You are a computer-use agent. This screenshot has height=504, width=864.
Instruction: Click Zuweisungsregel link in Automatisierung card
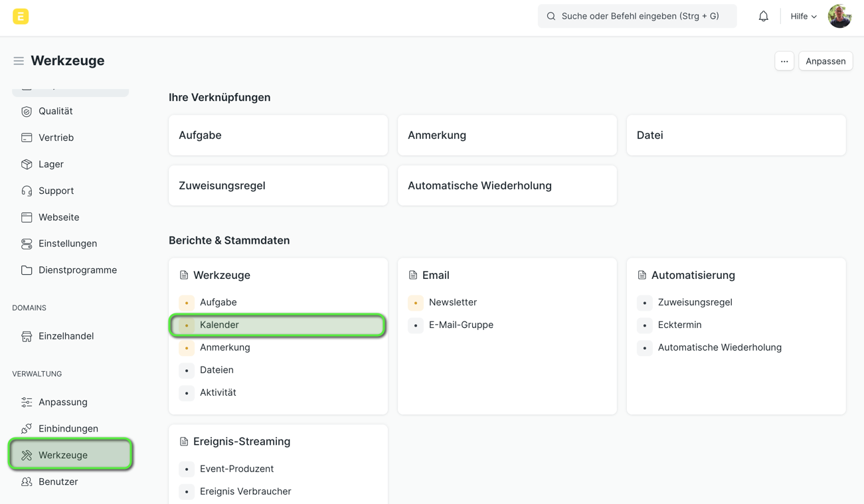coord(695,302)
